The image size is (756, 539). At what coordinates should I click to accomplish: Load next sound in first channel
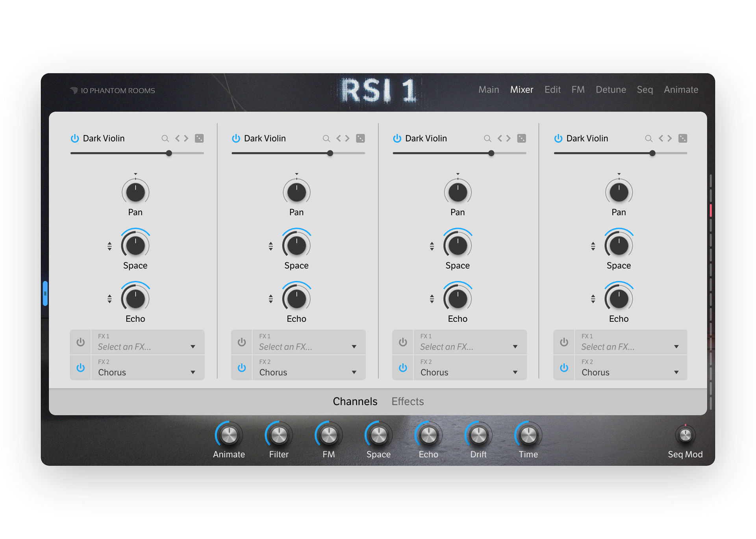click(186, 138)
